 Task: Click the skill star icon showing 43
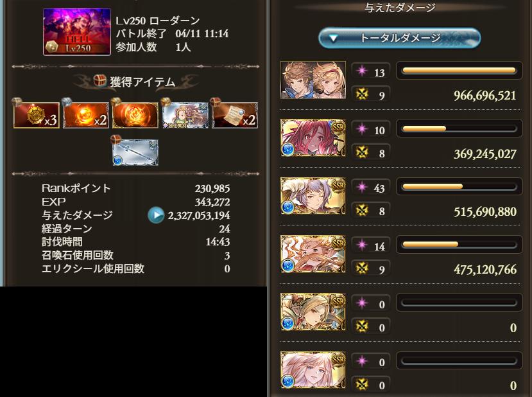pos(362,187)
